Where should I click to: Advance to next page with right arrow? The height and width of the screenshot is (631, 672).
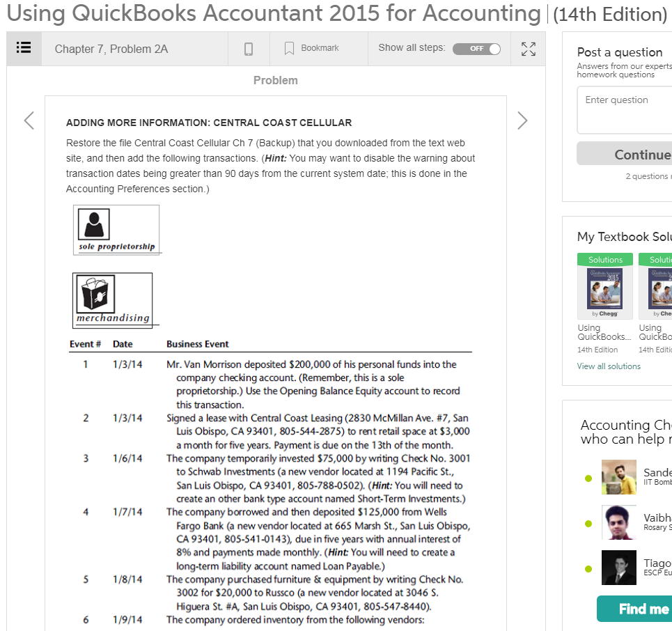pos(522,120)
